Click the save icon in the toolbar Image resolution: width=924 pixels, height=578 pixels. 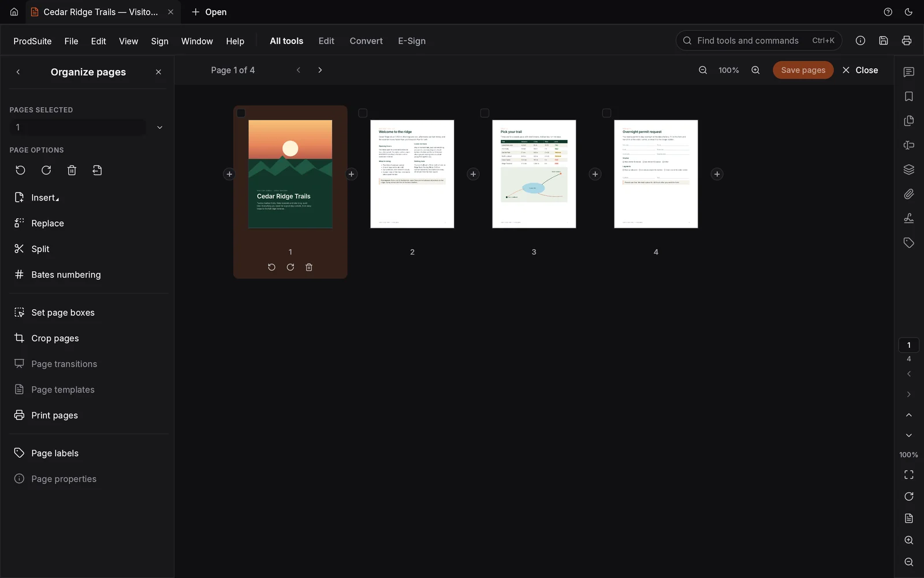coord(884,40)
